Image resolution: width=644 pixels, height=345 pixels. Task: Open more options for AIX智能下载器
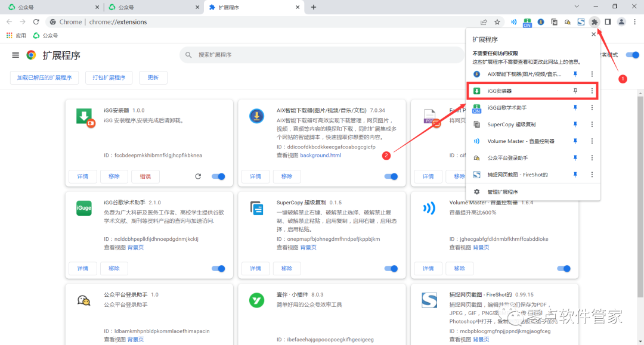pos(592,74)
